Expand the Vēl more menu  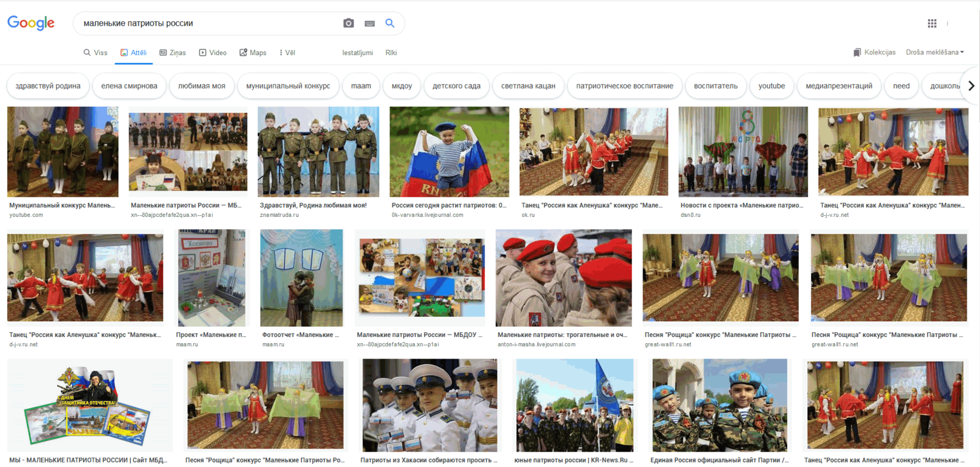(287, 53)
